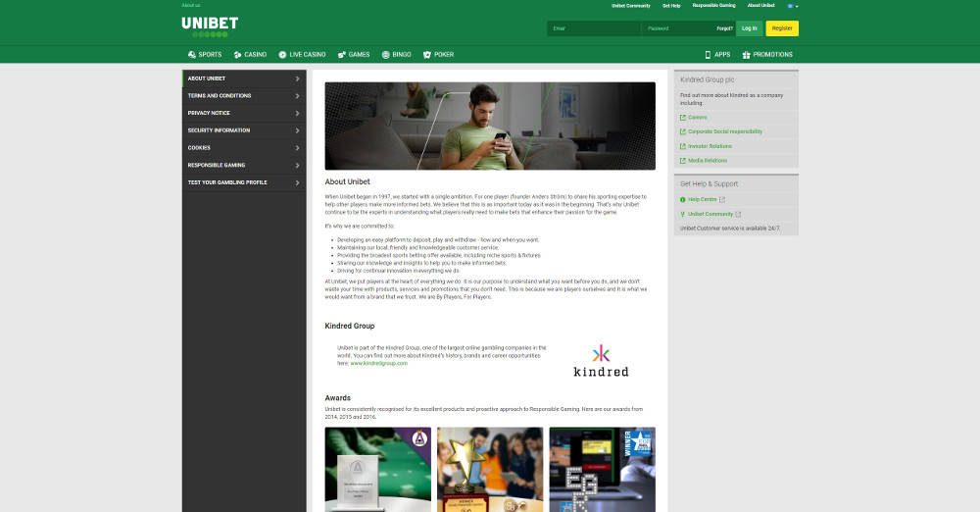The height and width of the screenshot is (512, 980).
Task: Click Get Help in top bar
Action: click(x=671, y=6)
